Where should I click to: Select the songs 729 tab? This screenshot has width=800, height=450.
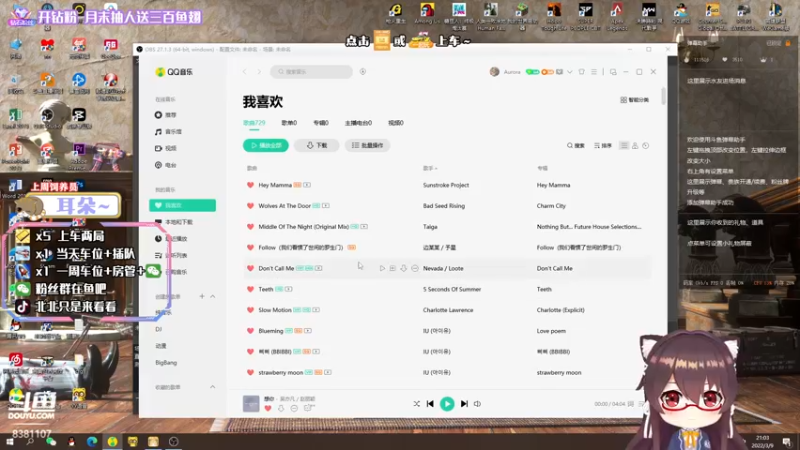click(254, 123)
